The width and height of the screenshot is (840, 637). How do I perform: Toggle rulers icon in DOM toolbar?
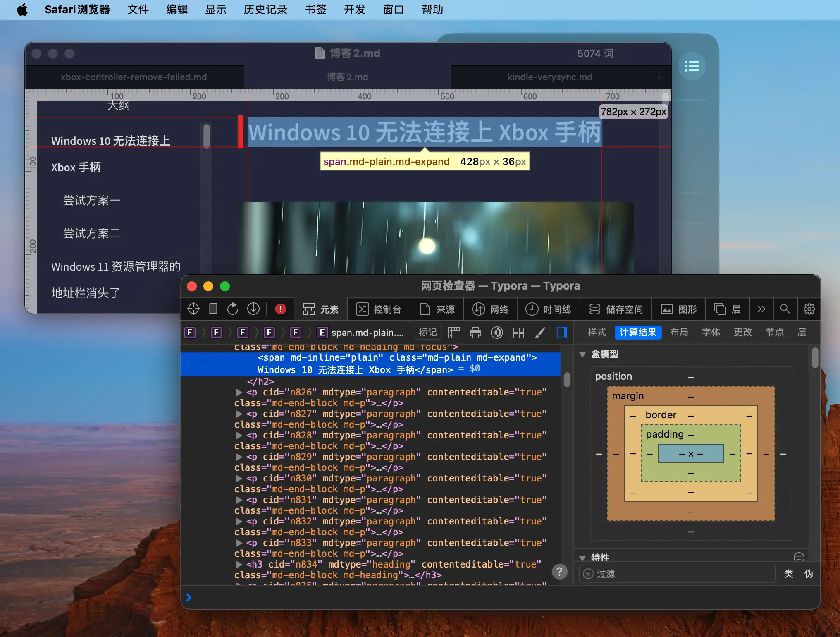click(454, 333)
